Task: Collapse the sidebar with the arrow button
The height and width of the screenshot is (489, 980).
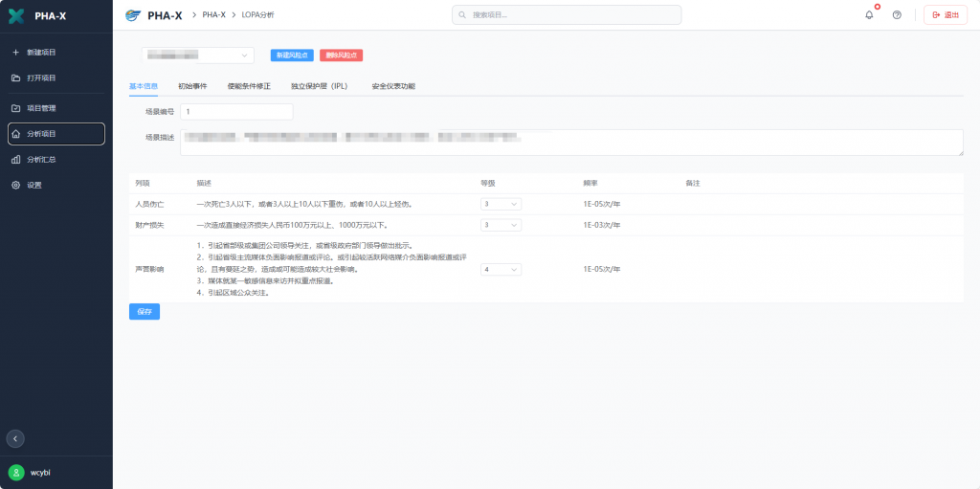Action: point(15,438)
